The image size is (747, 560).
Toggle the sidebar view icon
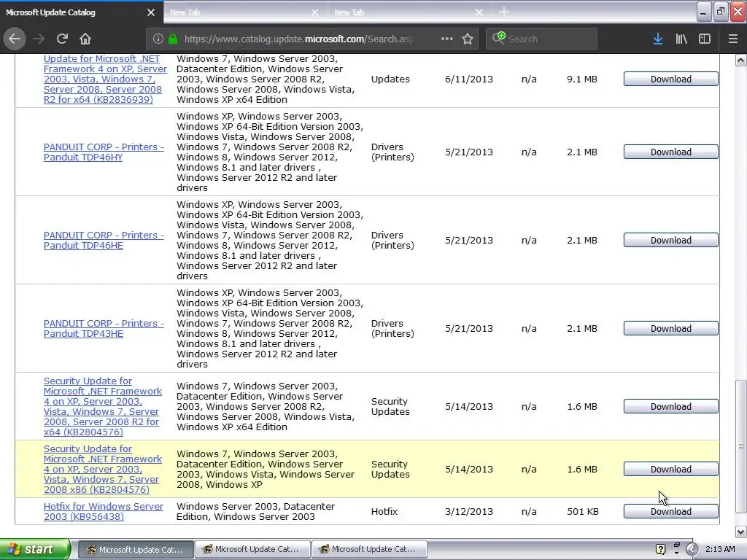click(x=705, y=39)
